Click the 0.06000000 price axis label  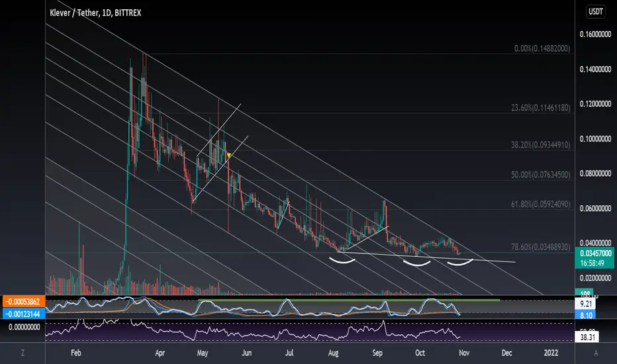[595, 208]
